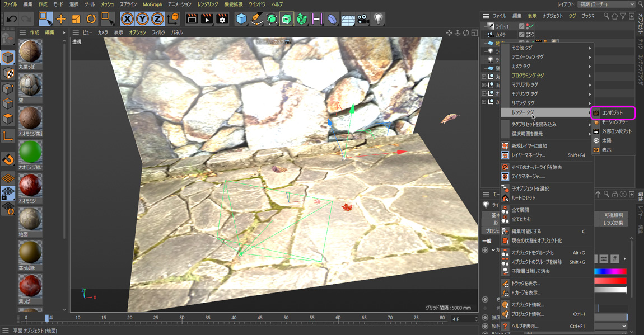
Task: Toggle the Y axis lock
Action: pos(142,19)
